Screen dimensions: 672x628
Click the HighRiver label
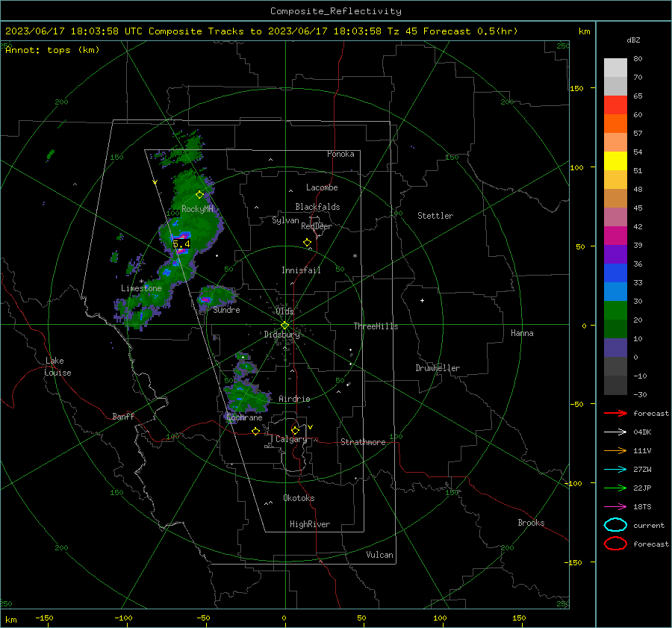pyautogui.click(x=310, y=524)
